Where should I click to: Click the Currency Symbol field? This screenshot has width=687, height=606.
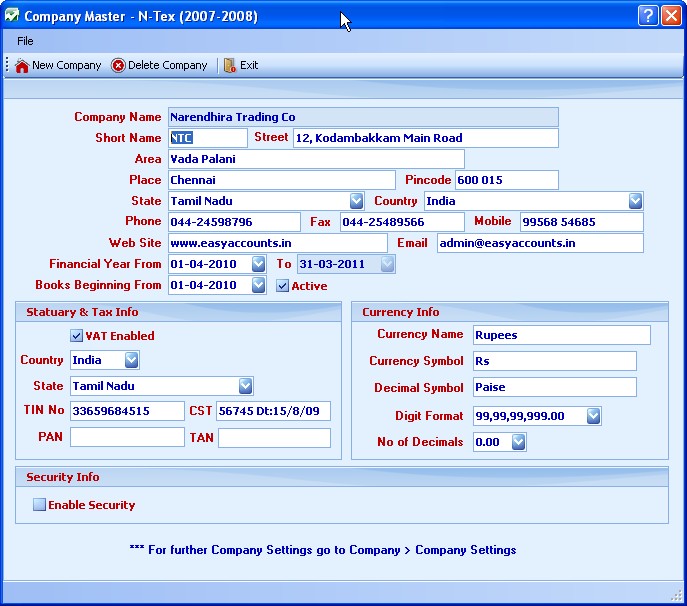(555, 361)
